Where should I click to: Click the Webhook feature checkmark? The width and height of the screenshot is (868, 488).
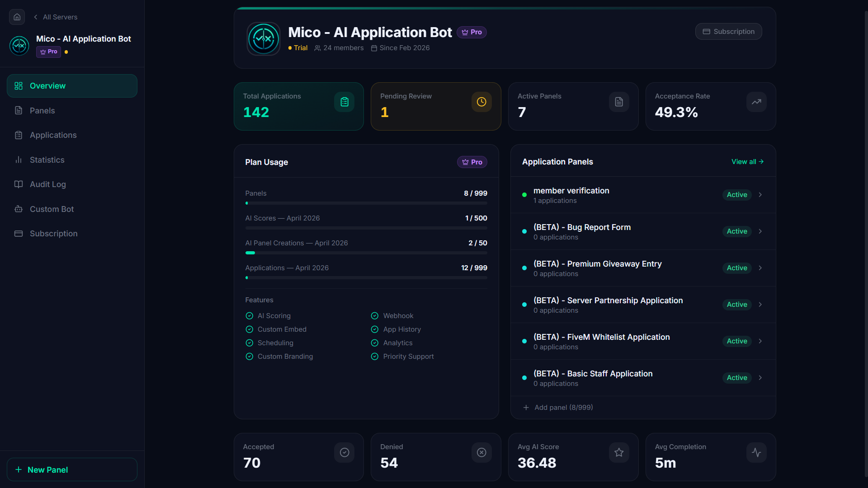point(375,316)
